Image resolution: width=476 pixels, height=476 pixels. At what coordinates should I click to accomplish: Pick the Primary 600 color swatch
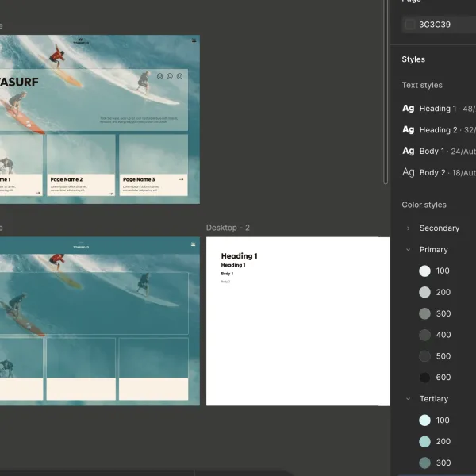[x=424, y=378]
